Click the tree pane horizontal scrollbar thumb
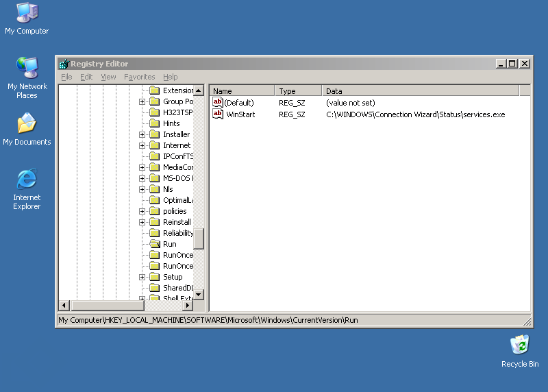This screenshot has width=548, height=392. coord(108,305)
